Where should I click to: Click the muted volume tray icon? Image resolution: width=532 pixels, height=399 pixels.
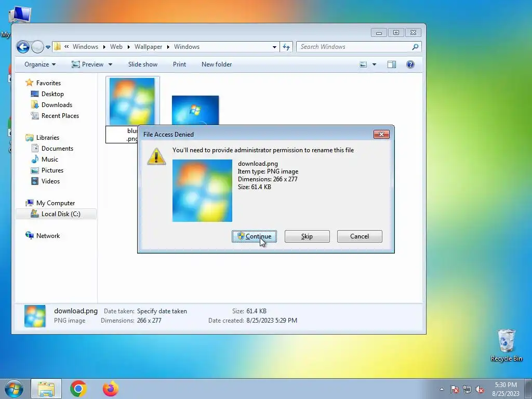point(480,390)
